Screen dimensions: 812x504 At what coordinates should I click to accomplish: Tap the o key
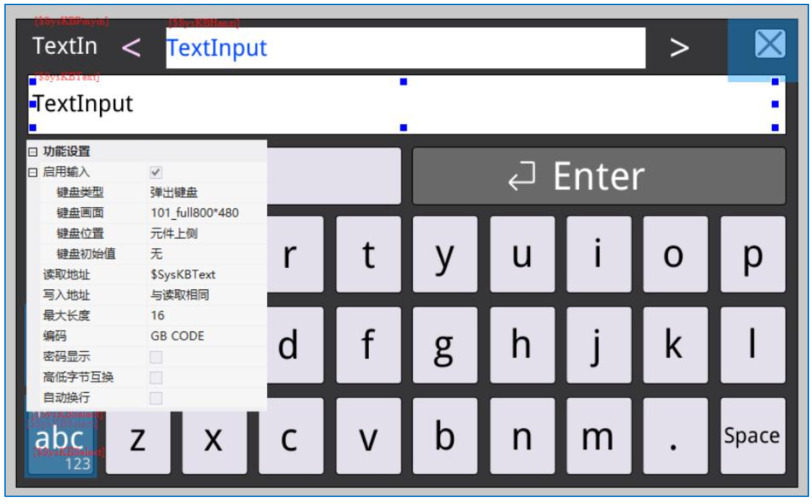675,255
